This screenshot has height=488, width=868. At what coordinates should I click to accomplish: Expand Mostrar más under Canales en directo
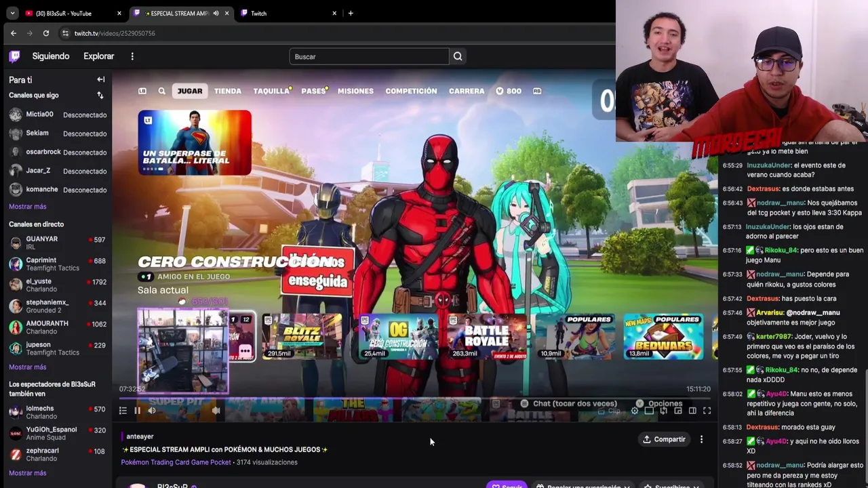28,367
